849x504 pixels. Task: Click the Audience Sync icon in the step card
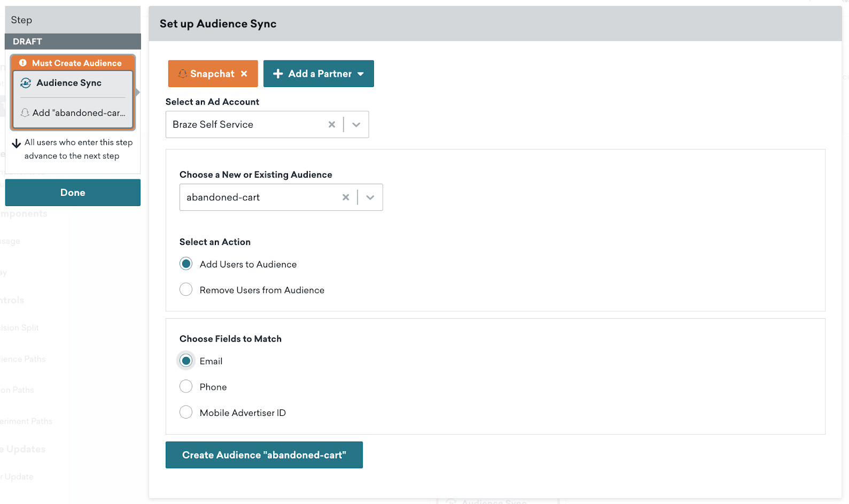[26, 83]
